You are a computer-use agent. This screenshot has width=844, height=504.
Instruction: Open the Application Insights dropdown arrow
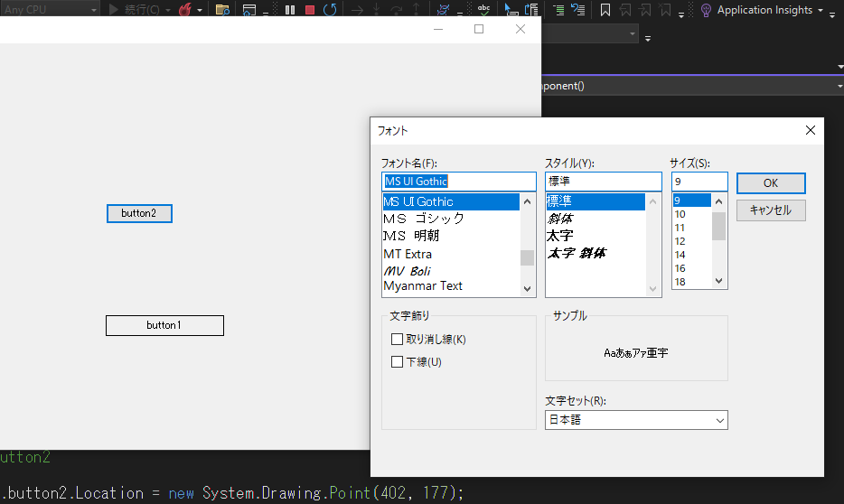(820, 10)
